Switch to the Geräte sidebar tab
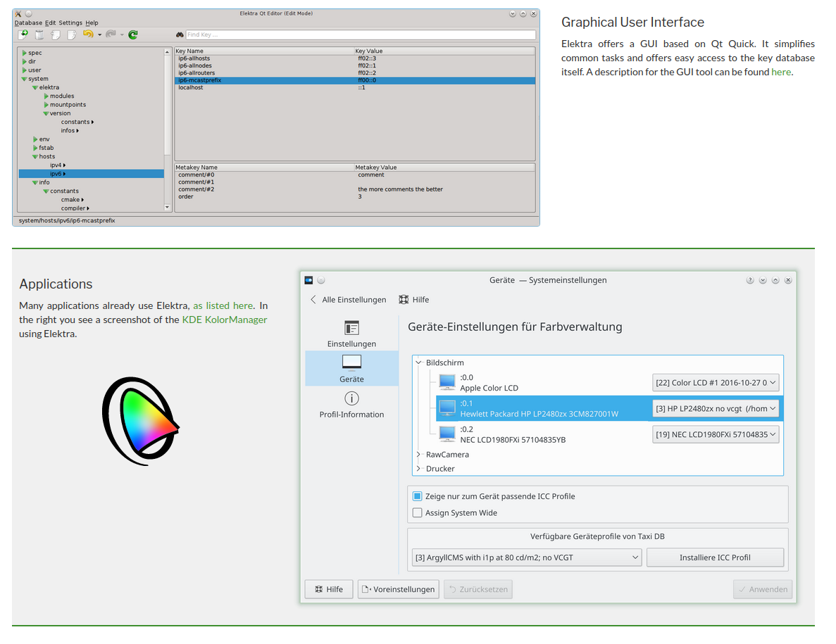 point(351,369)
